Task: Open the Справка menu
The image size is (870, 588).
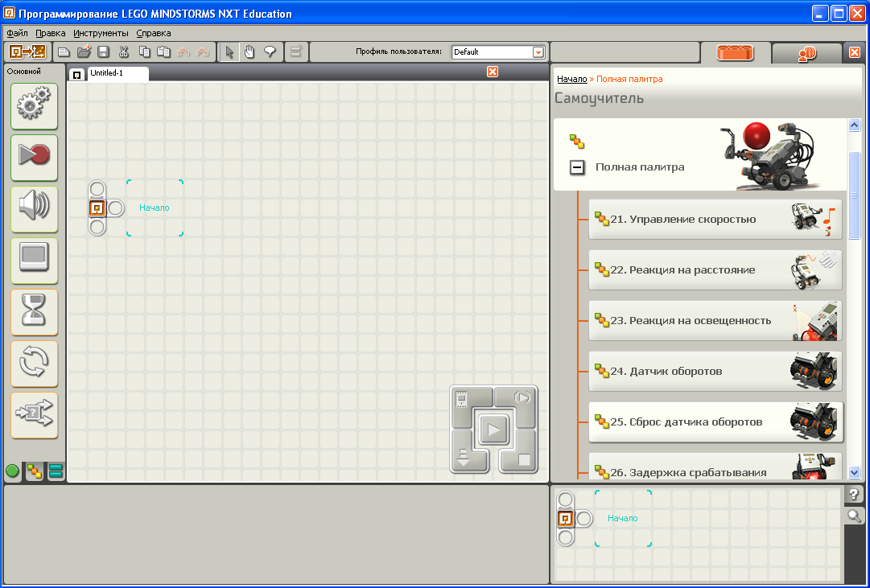Action: [154, 33]
